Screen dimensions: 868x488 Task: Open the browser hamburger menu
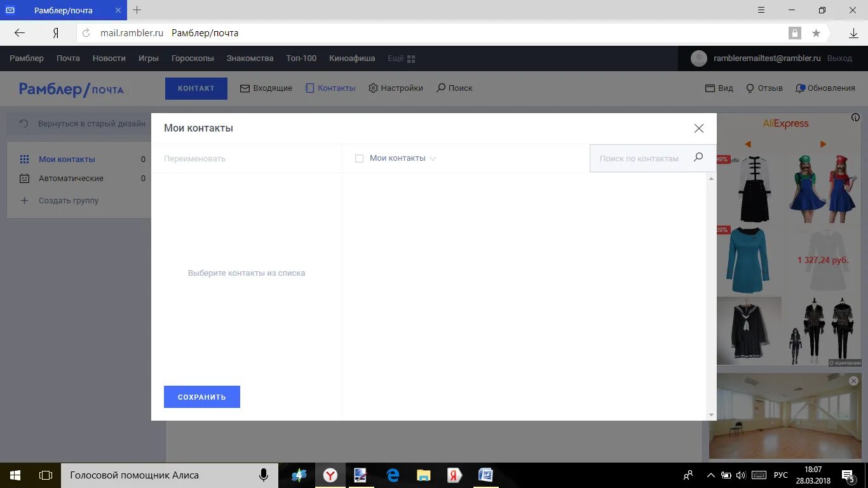pos(761,10)
